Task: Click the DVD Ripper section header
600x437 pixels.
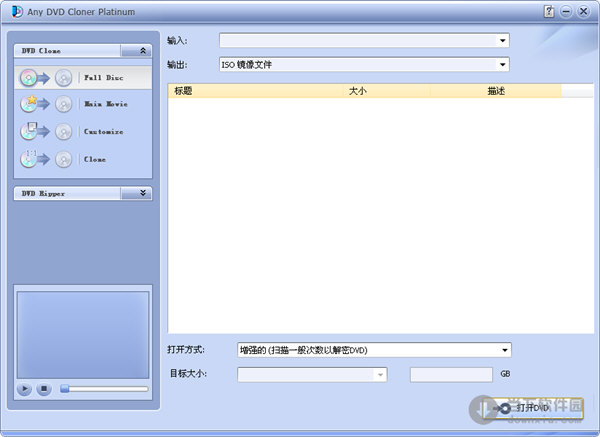Action: coord(67,193)
